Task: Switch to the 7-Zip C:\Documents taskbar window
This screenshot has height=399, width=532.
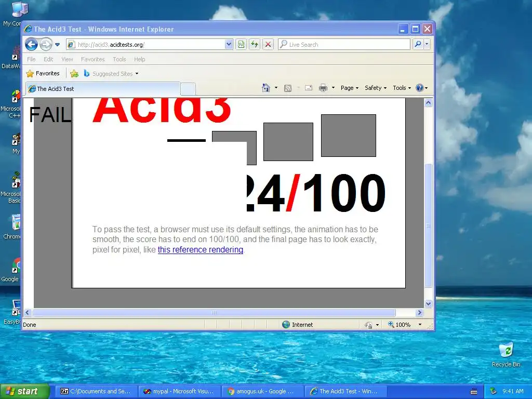Action: pyautogui.click(x=96, y=391)
